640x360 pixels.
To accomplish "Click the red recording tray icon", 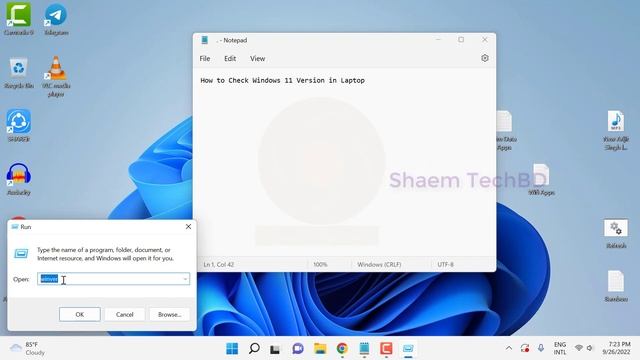I will (x=525, y=348).
